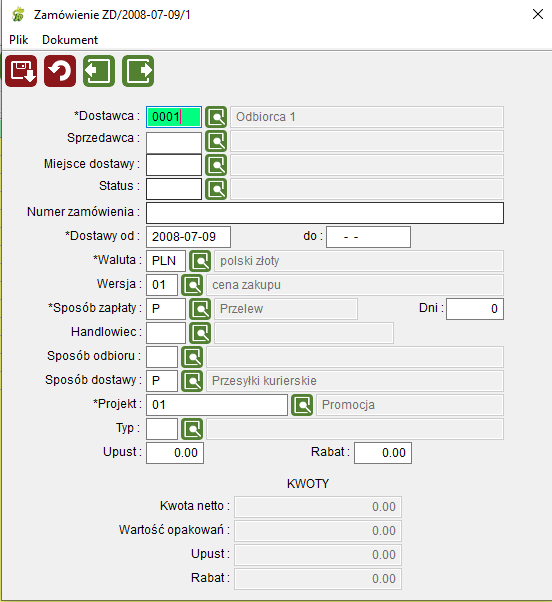Close the Zamówienie window
The height and width of the screenshot is (602, 552).
[x=538, y=14]
